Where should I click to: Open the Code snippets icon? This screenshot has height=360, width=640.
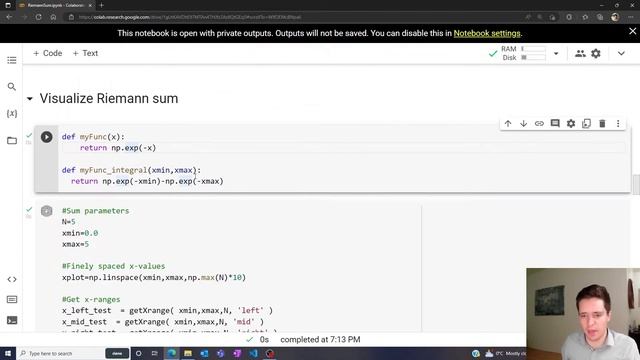click(x=12, y=280)
